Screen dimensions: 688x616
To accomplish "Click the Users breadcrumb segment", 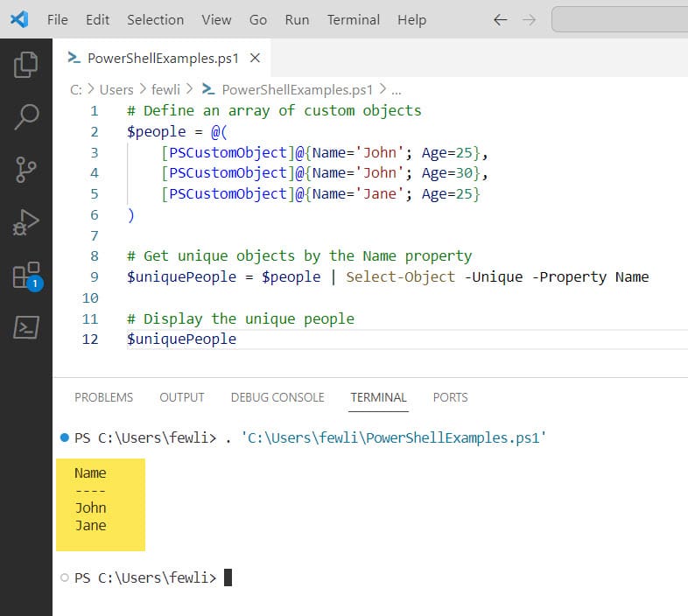I will tap(116, 90).
